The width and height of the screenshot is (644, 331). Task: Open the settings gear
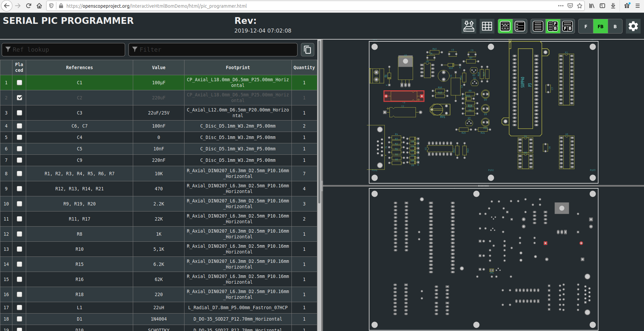click(633, 26)
